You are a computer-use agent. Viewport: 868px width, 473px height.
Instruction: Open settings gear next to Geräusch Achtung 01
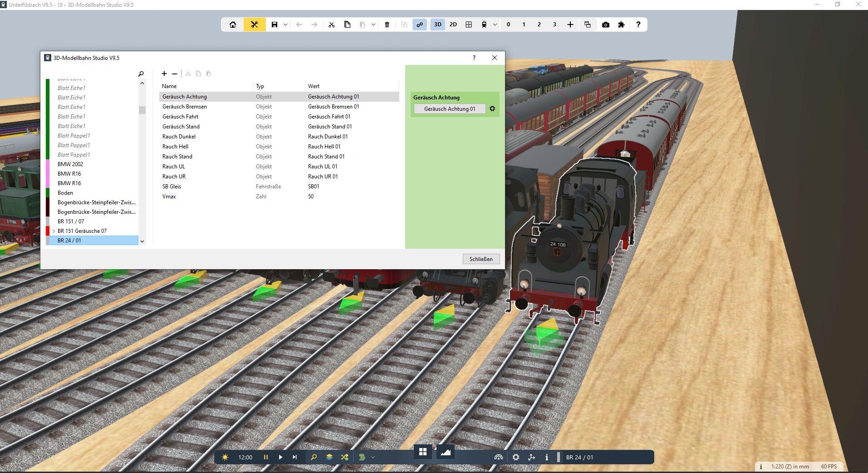(492, 109)
